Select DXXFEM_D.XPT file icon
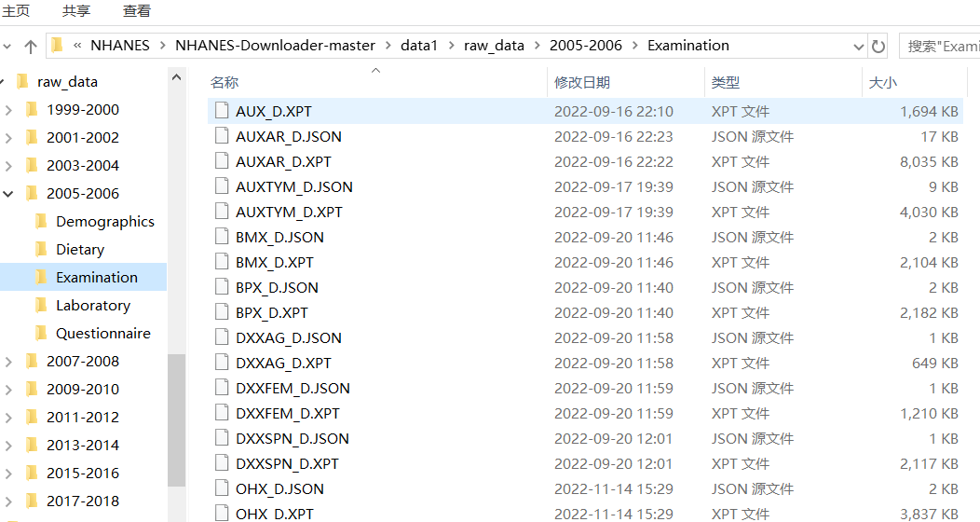Screen dimensions: 980x522 pos(222,413)
